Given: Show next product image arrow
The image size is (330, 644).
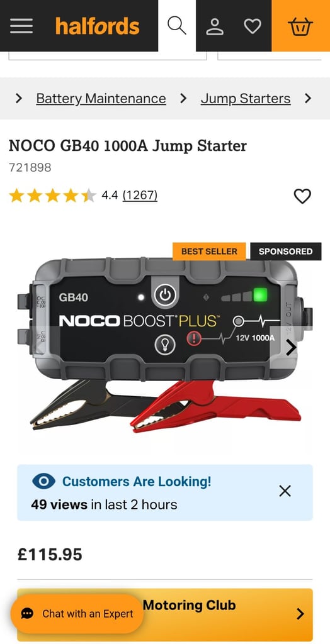Looking at the screenshot, I should (x=291, y=347).
